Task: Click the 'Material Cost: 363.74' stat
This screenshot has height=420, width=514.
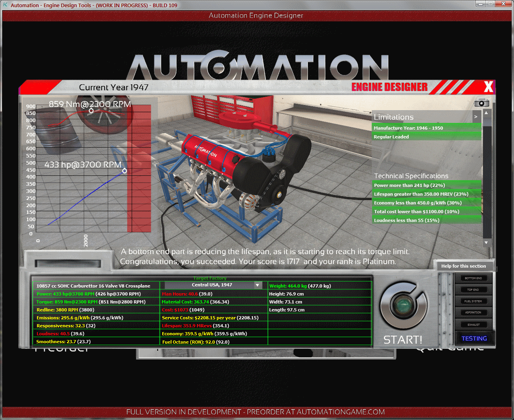Action: (x=214, y=301)
